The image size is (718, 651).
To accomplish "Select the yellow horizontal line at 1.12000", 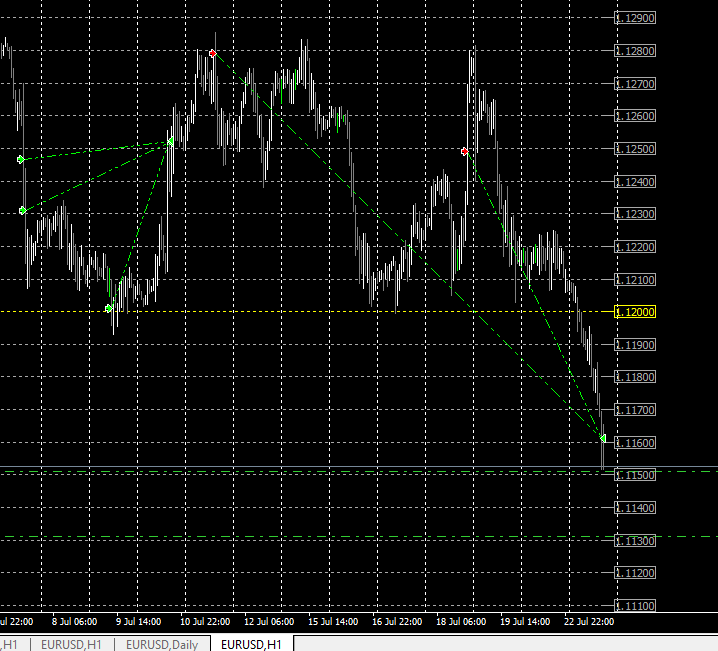I will pos(307,312).
